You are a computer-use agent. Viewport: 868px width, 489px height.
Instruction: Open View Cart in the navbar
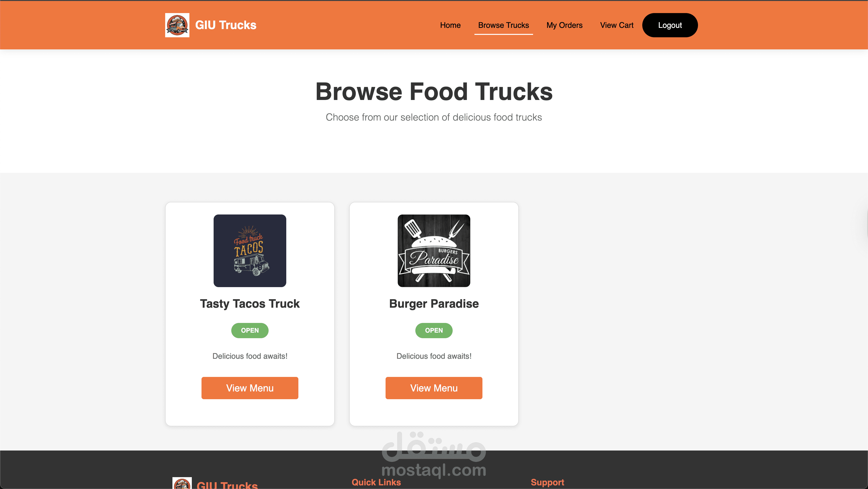pyautogui.click(x=617, y=25)
